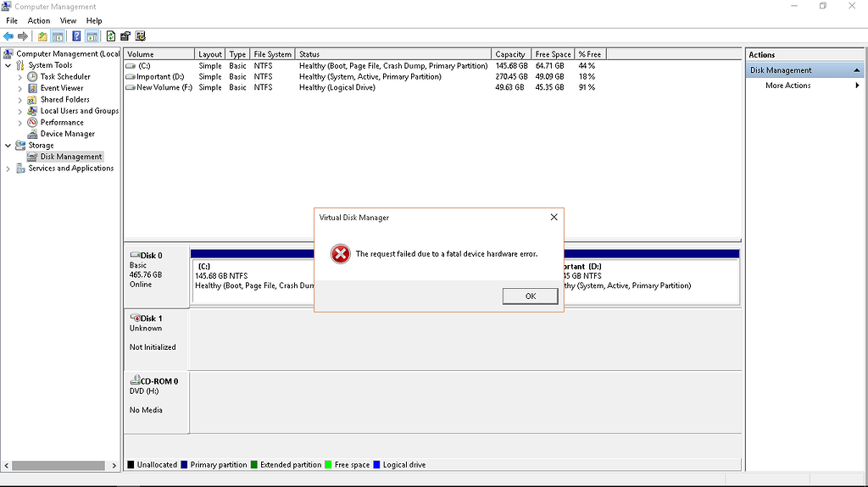Screen dimensions: 868x487
Task: Sort by the Capacity column header
Action: pyautogui.click(x=510, y=54)
